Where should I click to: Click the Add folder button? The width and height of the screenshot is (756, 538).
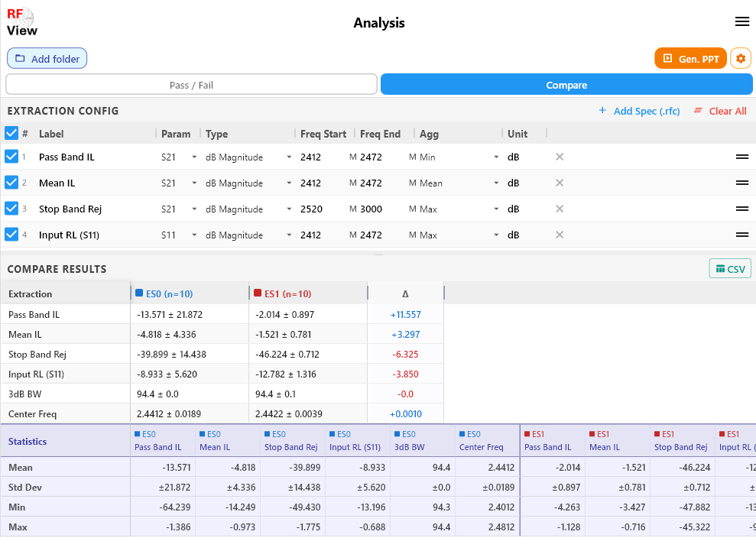point(47,58)
